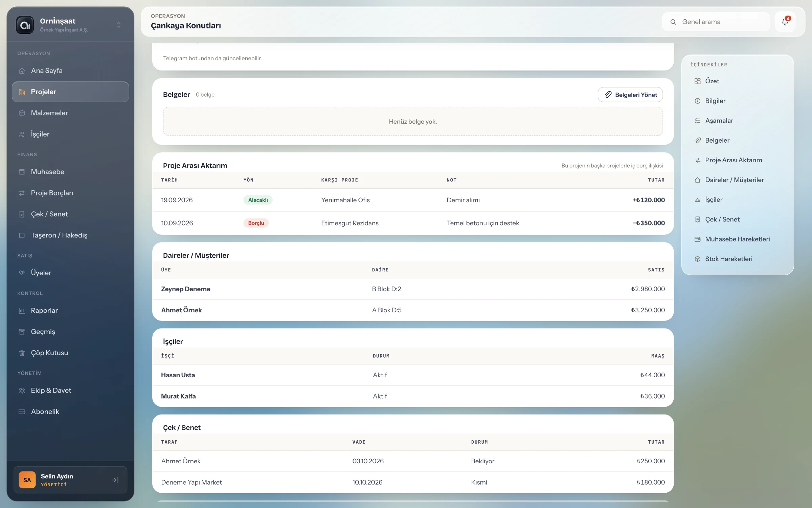Click the Yenimahalle Ofis cell
Viewport: 812px width, 508px height.
345,200
